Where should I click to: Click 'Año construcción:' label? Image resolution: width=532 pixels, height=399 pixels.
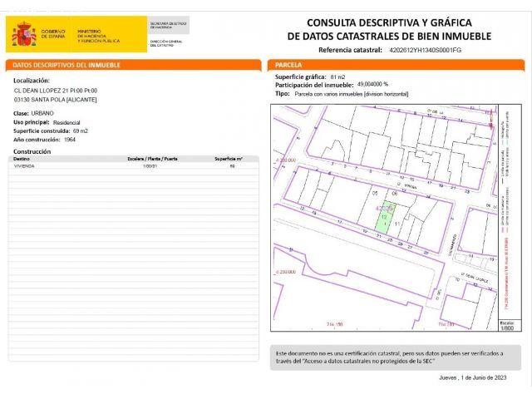(x=37, y=140)
